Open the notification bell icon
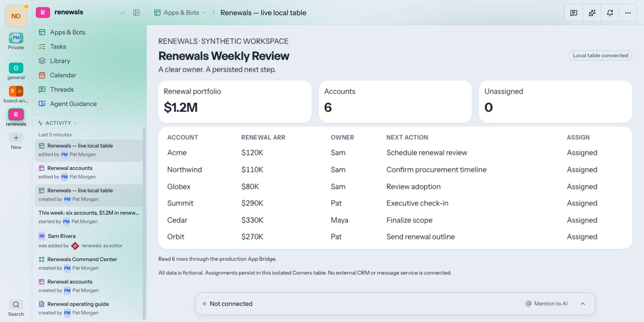This screenshot has width=644, height=322. coord(610,13)
